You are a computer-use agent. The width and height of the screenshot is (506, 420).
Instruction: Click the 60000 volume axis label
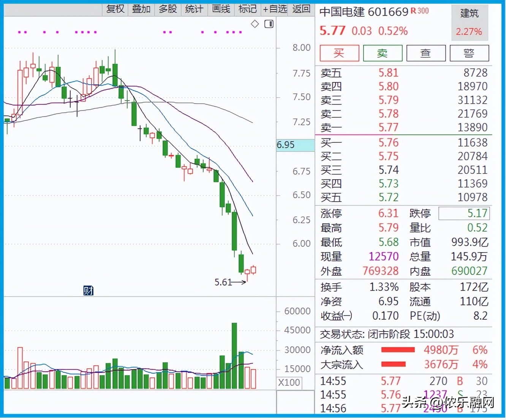click(x=297, y=311)
